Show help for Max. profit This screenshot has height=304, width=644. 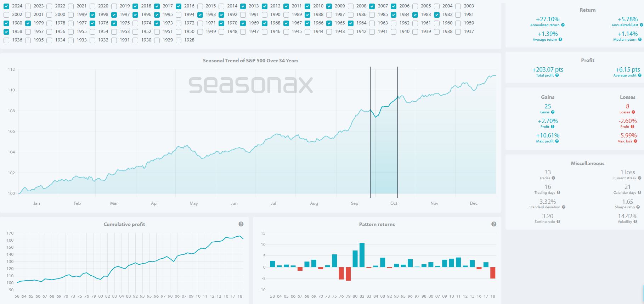[557, 141]
